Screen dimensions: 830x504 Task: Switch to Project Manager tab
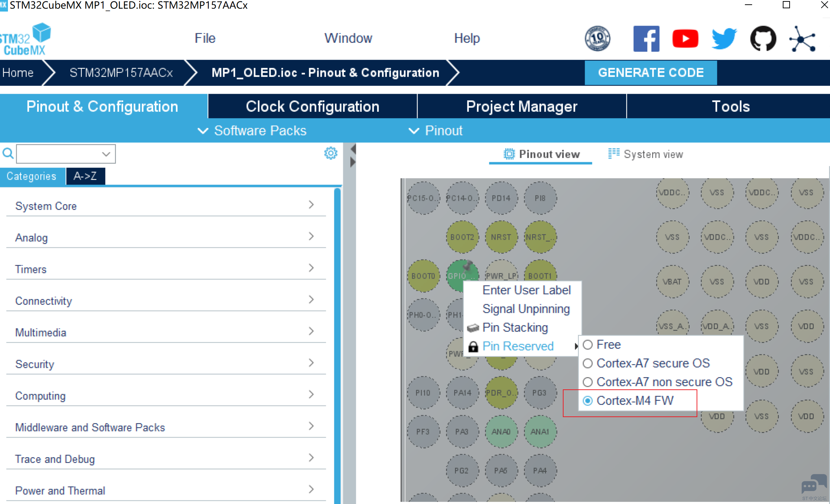[522, 106]
